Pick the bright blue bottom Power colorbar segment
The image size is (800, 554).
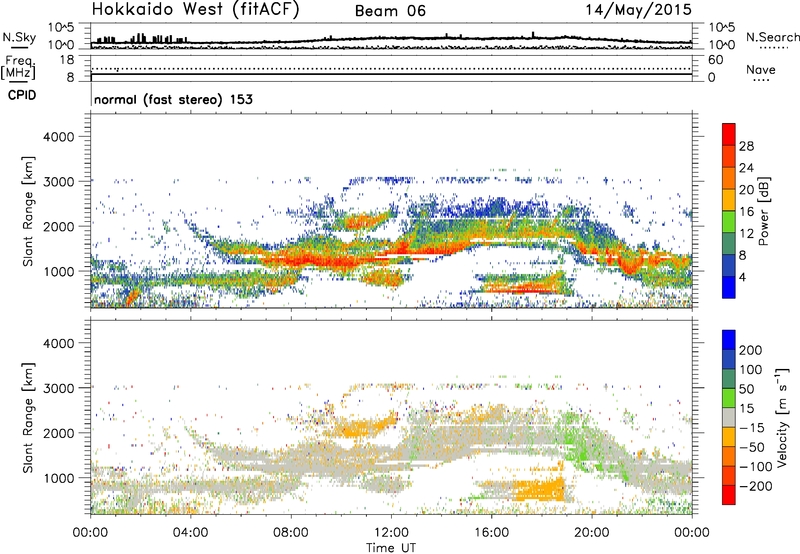click(x=729, y=287)
